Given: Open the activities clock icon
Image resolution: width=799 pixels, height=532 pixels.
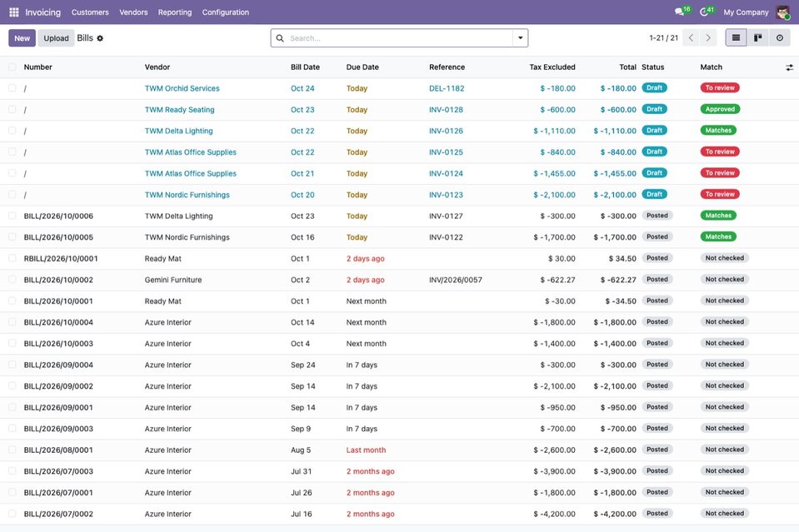Looking at the screenshot, I should point(704,12).
